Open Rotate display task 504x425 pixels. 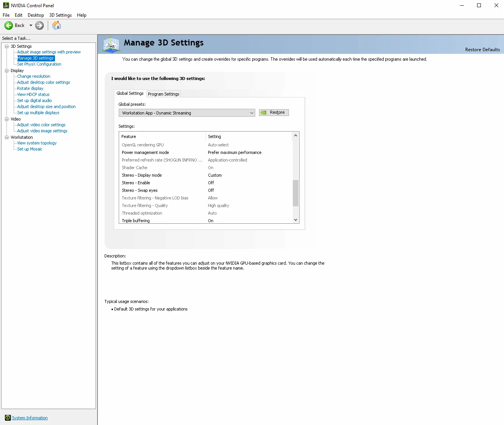30,88
